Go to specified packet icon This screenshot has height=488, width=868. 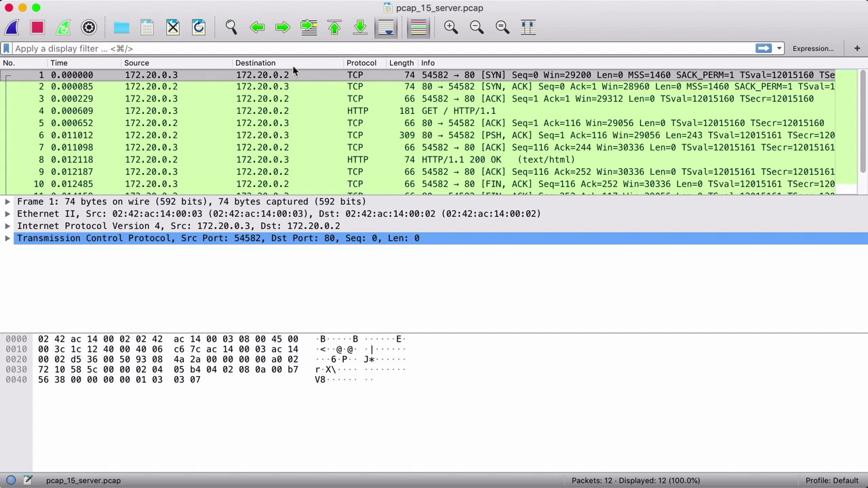click(309, 27)
